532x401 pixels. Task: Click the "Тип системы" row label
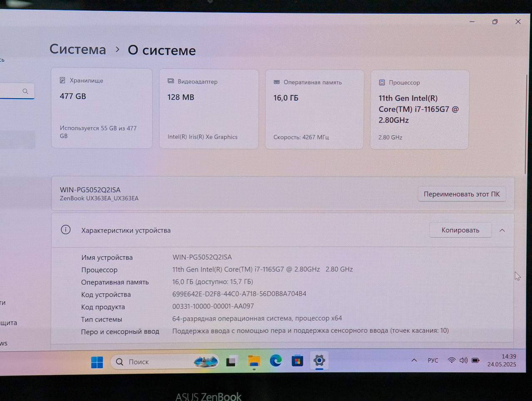click(x=102, y=319)
